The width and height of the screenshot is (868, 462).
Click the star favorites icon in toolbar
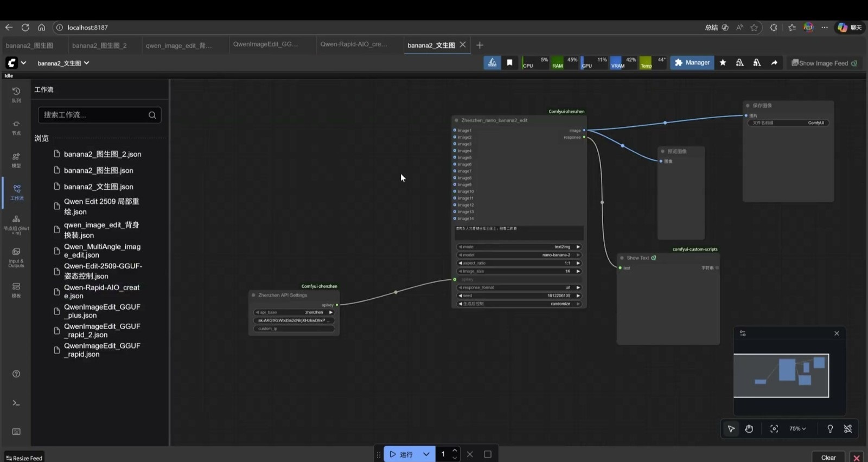723,63
